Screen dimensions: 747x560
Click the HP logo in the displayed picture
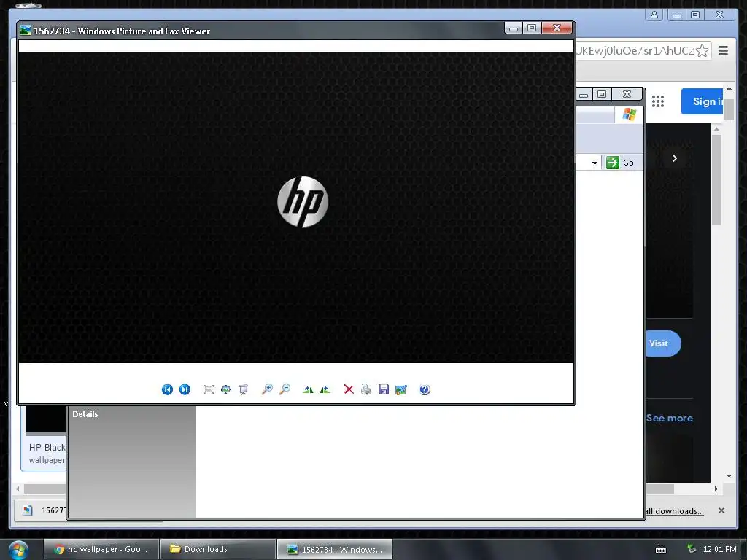click(303, 201)
